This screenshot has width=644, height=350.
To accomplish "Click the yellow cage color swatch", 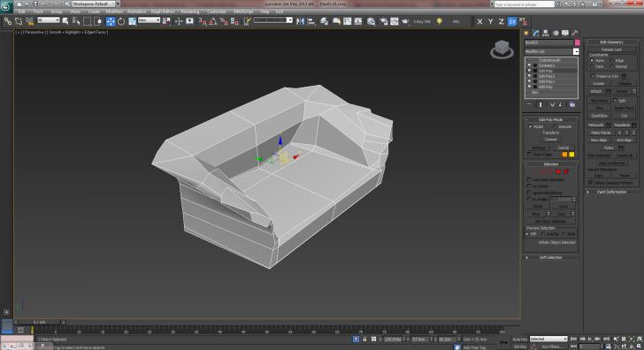I will (571, 155).
